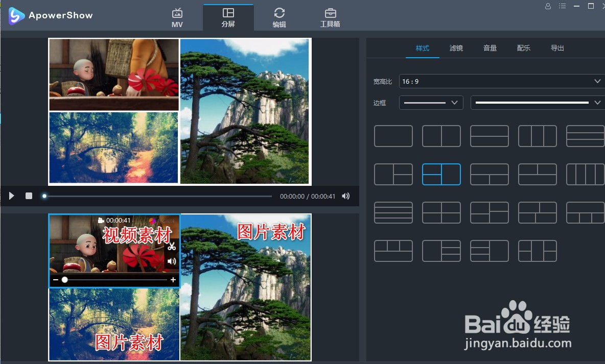Open the user account icon
Image resolution: width=605 pixels, height=364 pixels.
tap(547, 6)
